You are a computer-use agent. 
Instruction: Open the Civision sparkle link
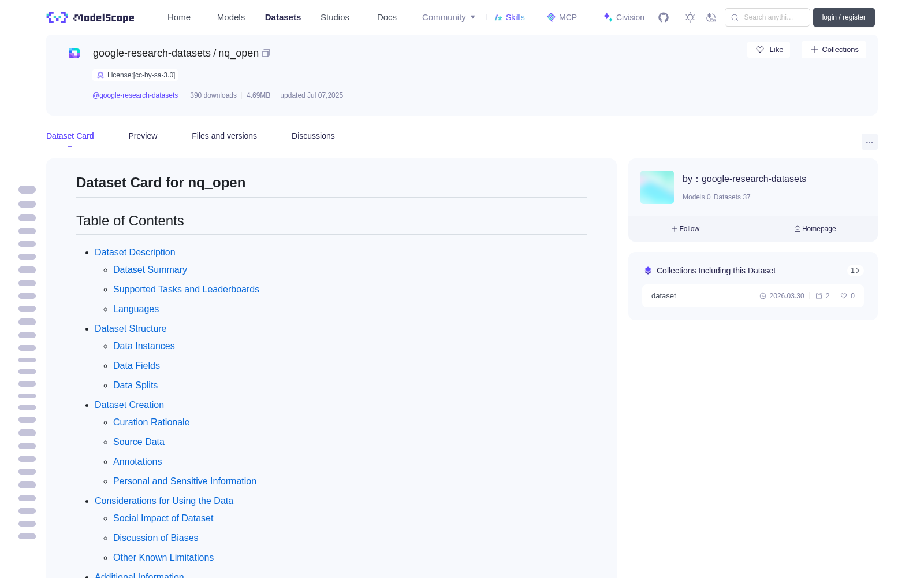(x=624, y=17)
